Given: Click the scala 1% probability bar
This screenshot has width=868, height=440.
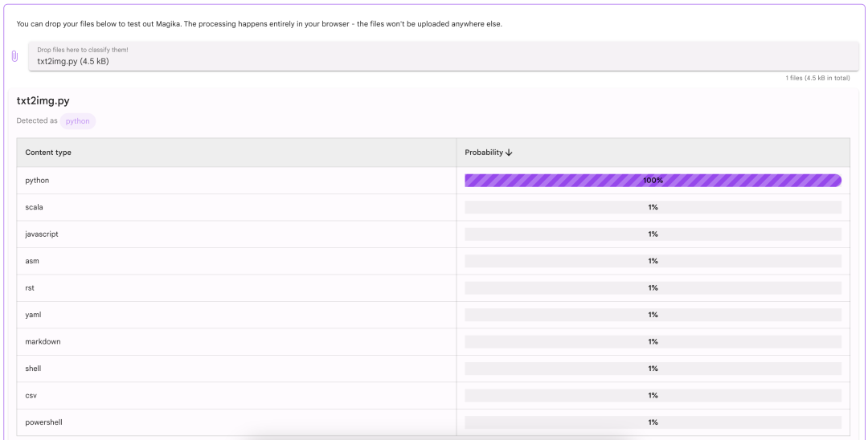Looking at the screenshot, I should coord(653,207).
